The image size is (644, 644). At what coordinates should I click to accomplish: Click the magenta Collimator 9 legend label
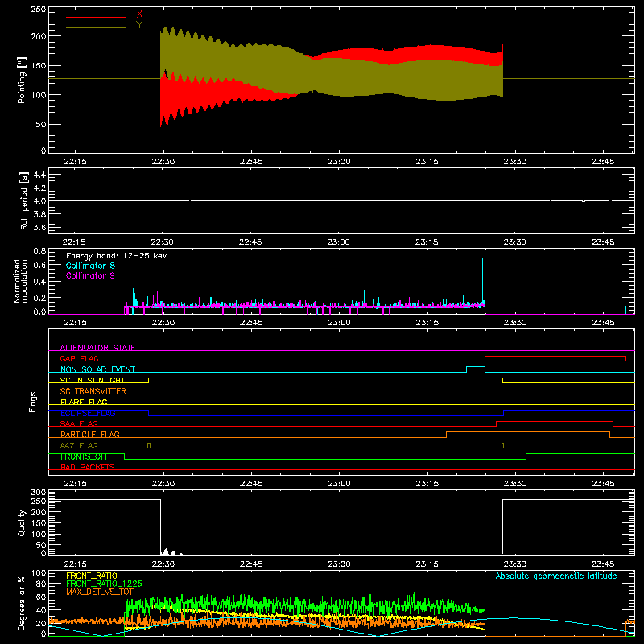pyautogui.click(x=90, y=275)
